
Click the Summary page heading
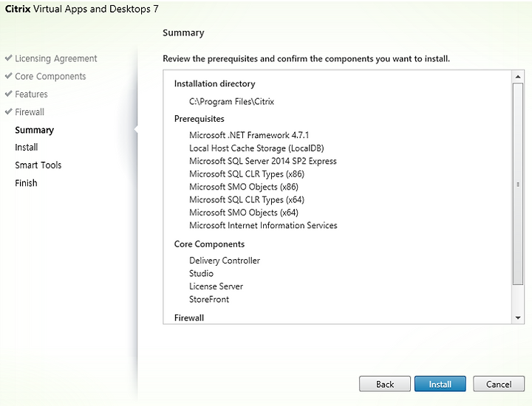[x=183, y=33]
